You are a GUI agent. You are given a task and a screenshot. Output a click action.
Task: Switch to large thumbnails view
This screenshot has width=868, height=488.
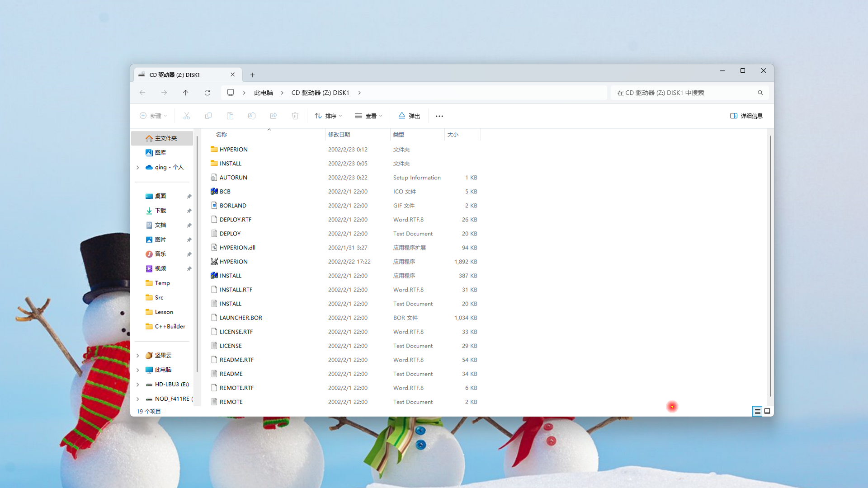(x=767, y=411)
